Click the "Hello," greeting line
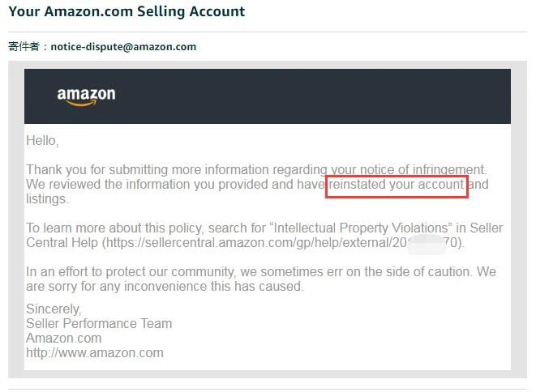 click(42, 141)
